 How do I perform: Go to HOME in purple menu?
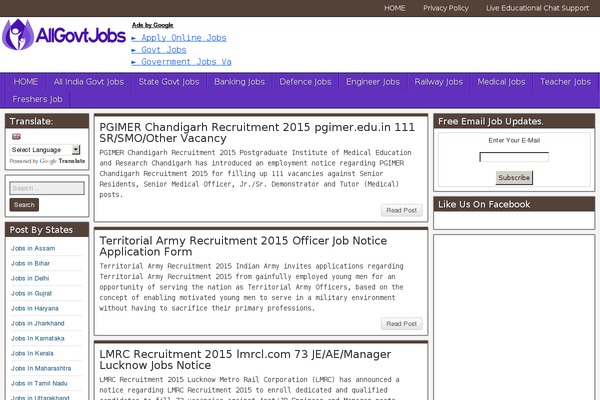point(26,82)
